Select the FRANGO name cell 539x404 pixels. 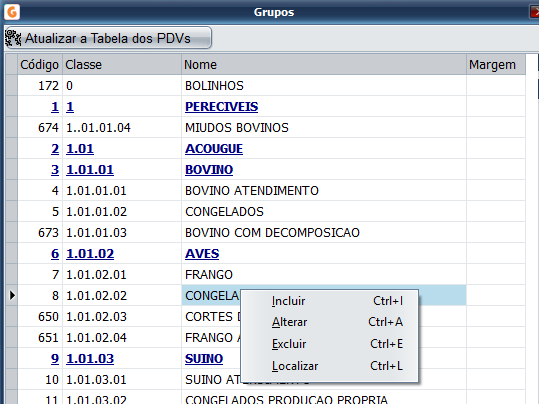[324, 274]
